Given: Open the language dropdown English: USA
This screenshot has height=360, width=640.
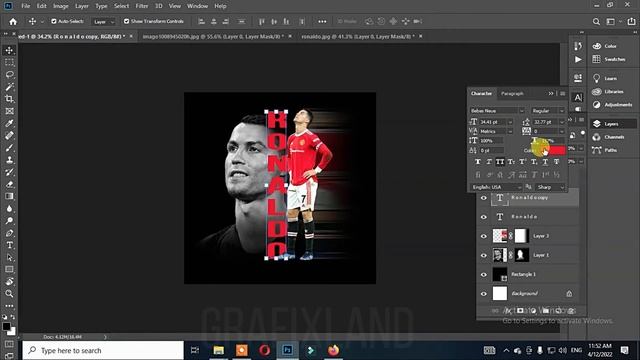Looking at the screenshot, I should pos(496,187).
